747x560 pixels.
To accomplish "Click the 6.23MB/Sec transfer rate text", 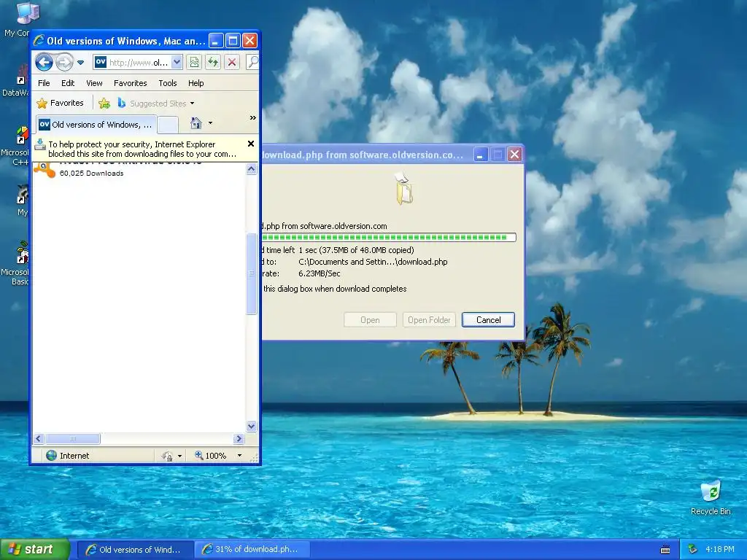I will coord(320,273).
